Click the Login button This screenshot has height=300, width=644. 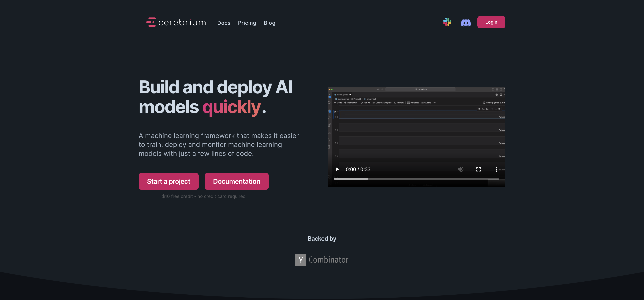(x=491, y=22)
